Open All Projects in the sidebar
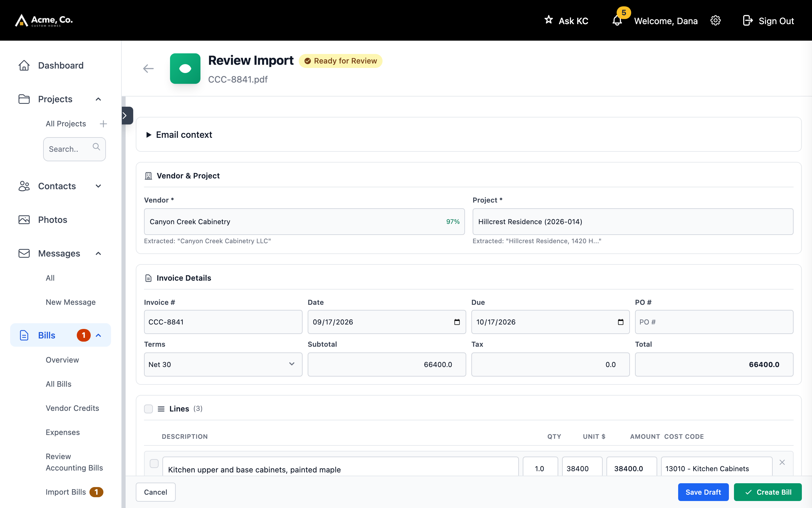Image resolution: width=812 pixels, height=508 pixels. click(x=66, y=124)
